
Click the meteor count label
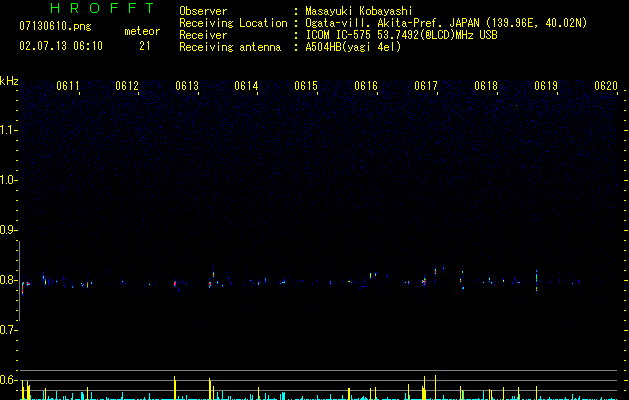[142, 31]
